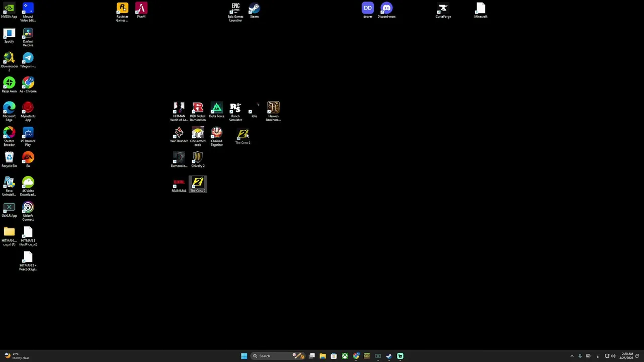This screenshot has height=362, width=644.
Task: Open the weather widget on taskbar
Action: point(16,356)
